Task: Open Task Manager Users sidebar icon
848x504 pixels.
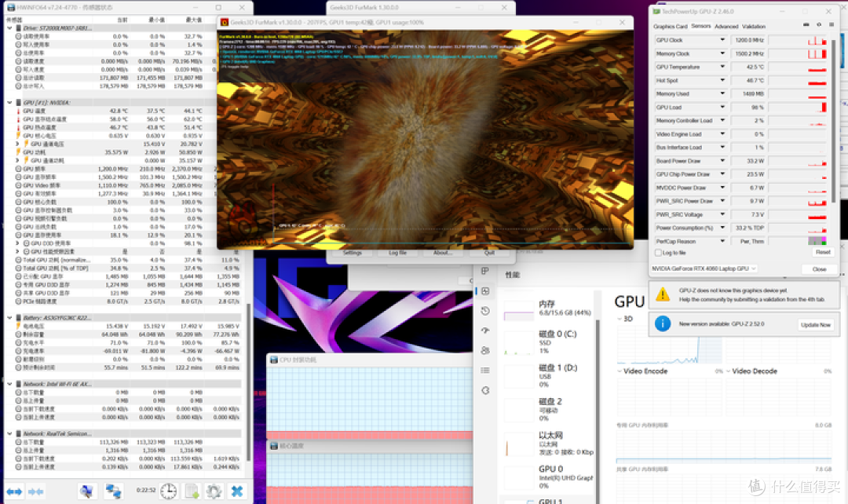Action: [485, 350]
